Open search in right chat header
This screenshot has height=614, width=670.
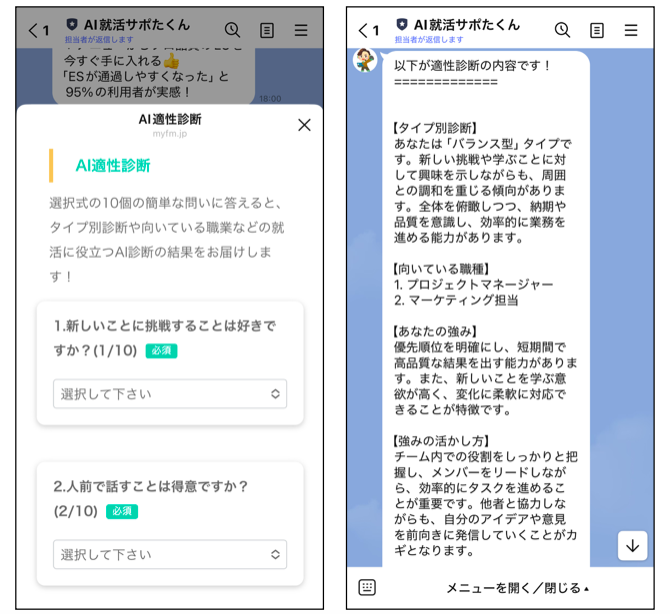coord(563,30)
